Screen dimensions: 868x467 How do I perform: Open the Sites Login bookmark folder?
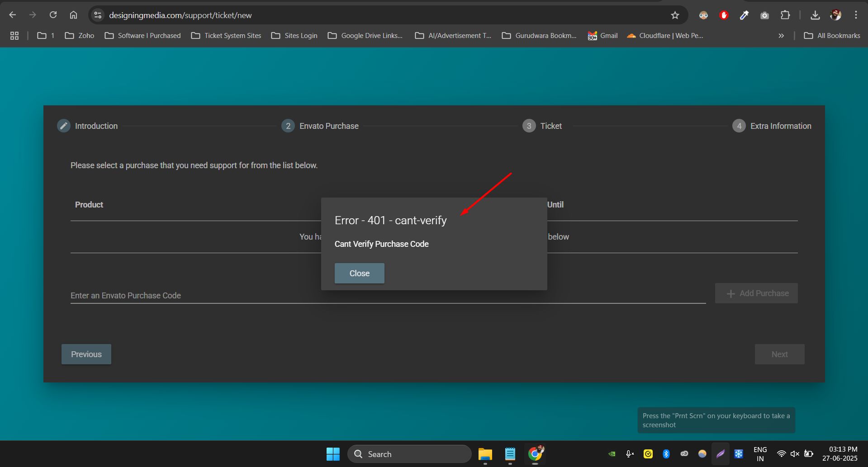click(294, 35)
